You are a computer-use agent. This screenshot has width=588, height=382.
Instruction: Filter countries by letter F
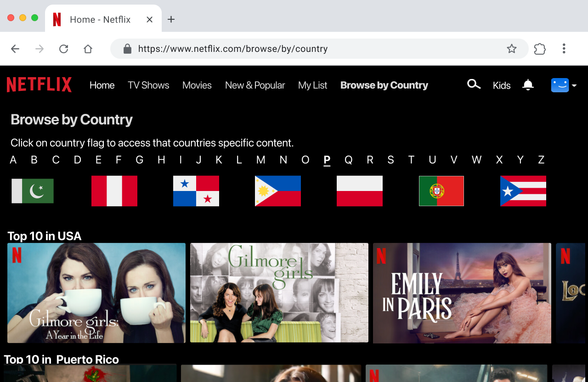click(x=119, y=160)
